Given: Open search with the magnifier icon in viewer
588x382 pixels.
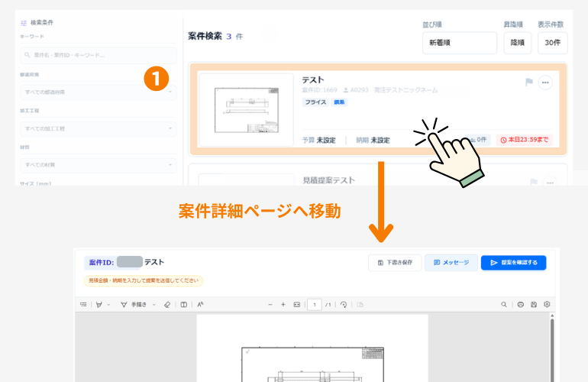Looking at the screenshot, I should pos(504,304).
